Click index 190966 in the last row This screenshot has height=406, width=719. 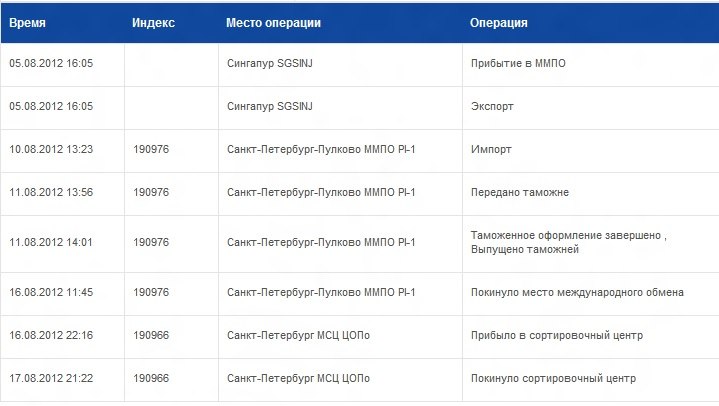coord(151,378)
